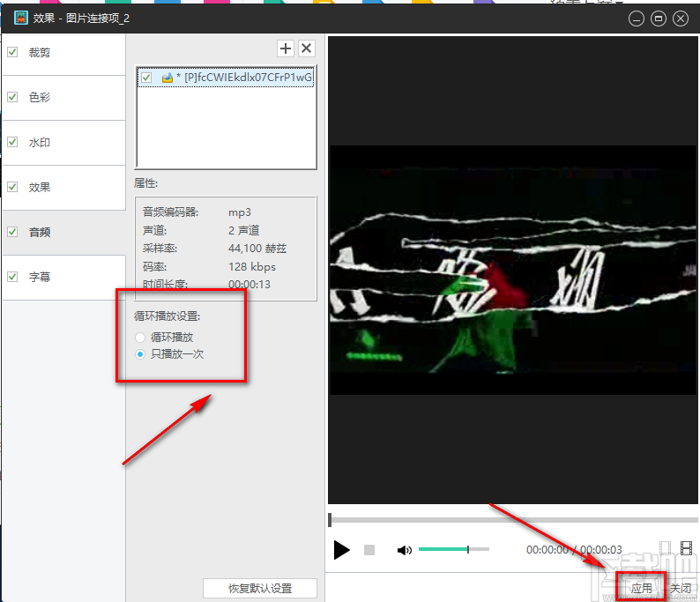Click the mp3 encoder value
700x602 pixels.
pos(240,212)
